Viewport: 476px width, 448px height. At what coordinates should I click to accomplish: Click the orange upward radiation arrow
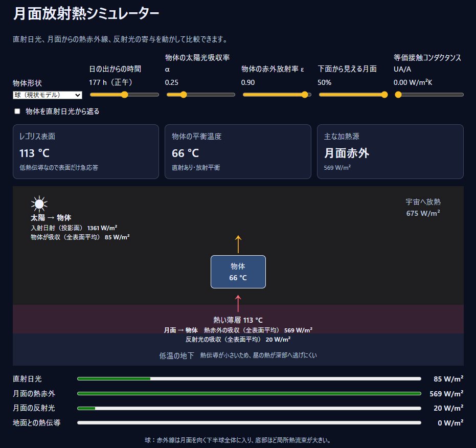238,244
